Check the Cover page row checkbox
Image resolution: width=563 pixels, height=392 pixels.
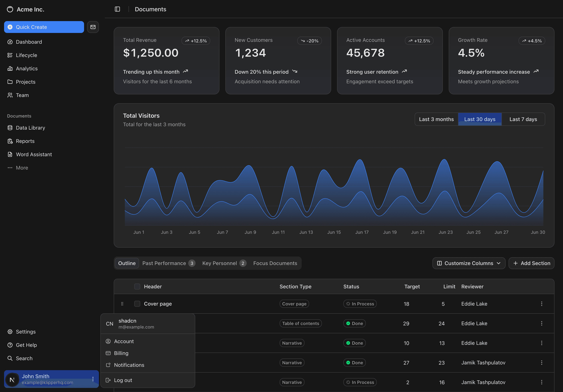click(137, 304)
